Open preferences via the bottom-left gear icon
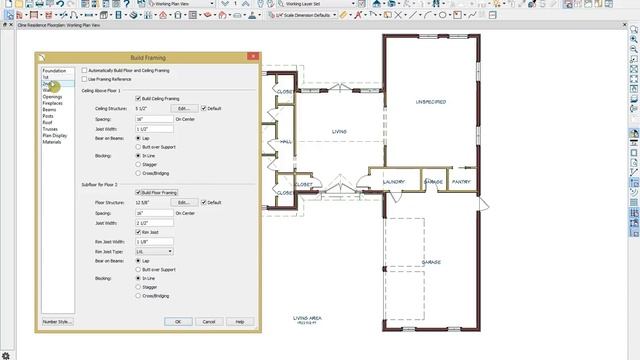 6,356
